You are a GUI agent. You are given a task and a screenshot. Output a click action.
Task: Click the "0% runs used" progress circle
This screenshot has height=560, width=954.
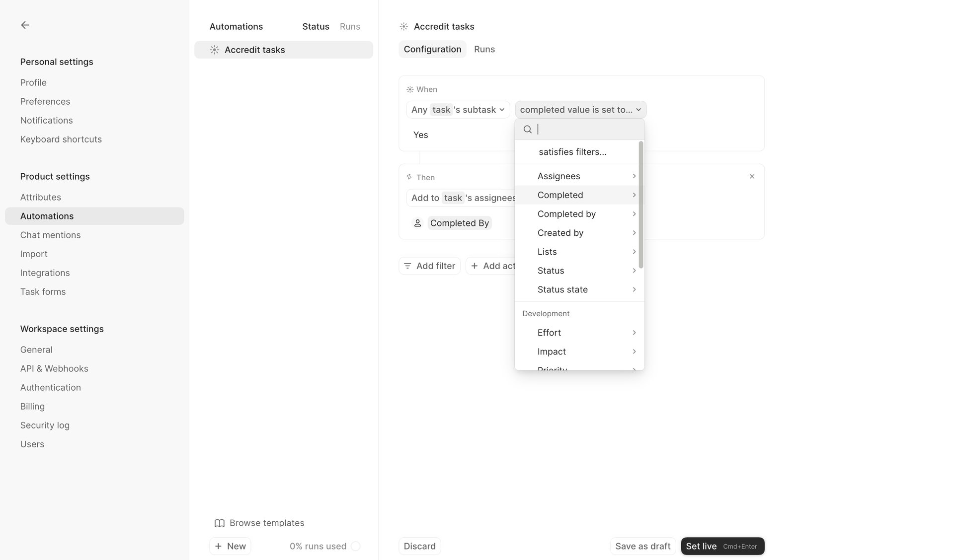(x=356, y=546)
